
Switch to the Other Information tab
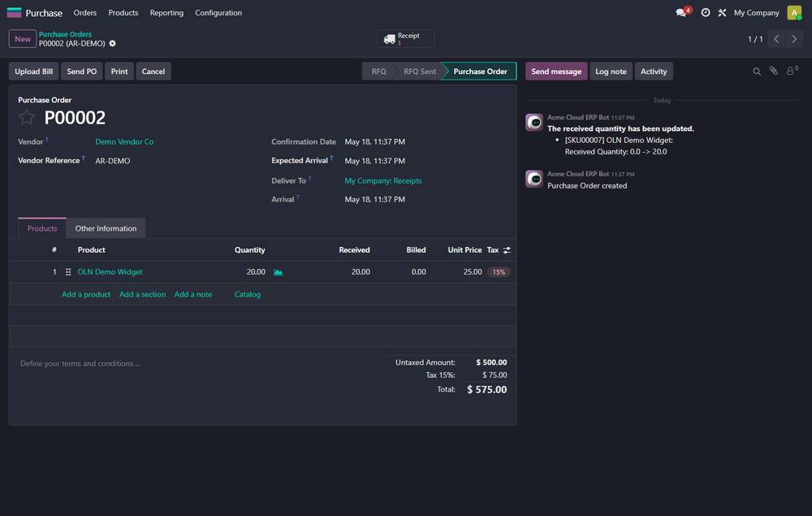click(x=106, y=228)
